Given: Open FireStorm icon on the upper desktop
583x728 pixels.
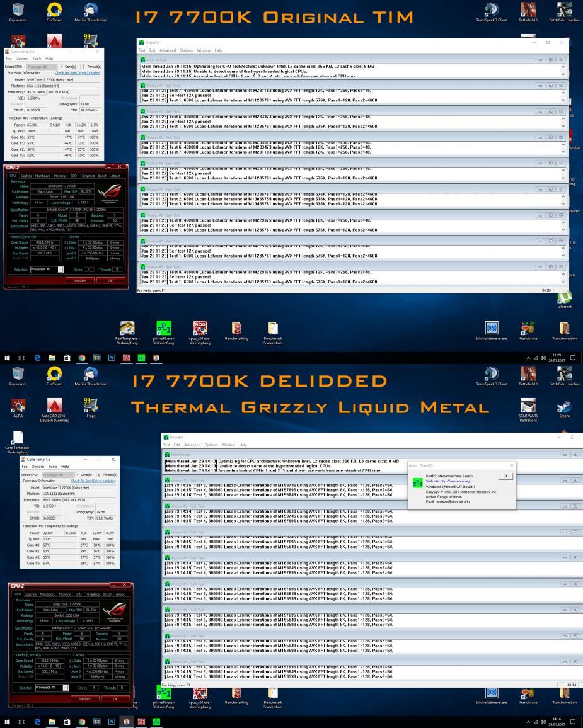Looking at the screenshot, I should (x=54, y=12).
